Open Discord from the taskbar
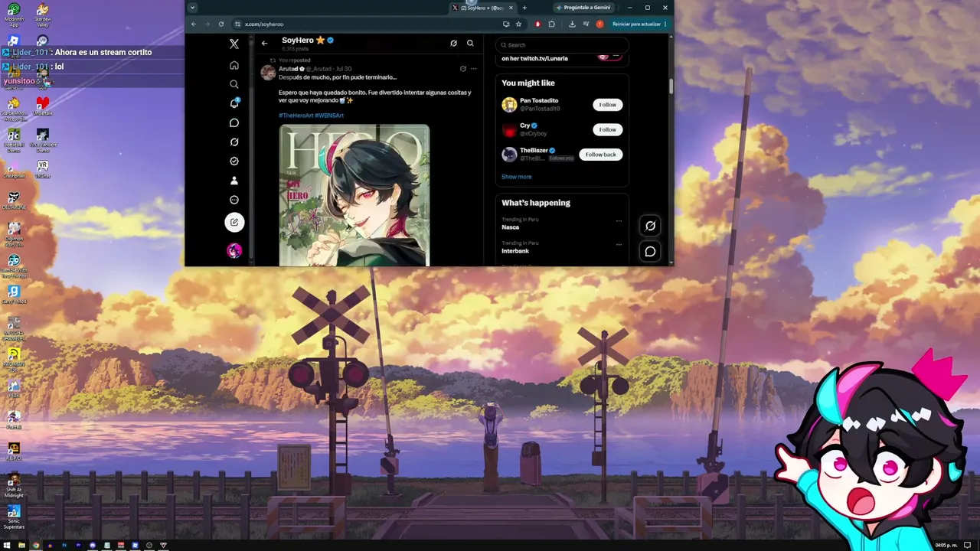The height and width of the screenshot is (551, 980). [x=93, y=545]
